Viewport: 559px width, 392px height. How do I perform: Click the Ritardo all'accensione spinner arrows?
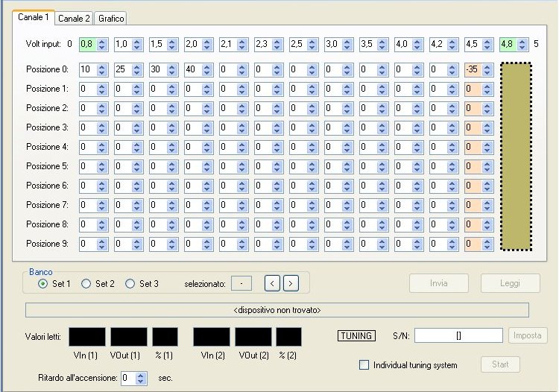141,378
